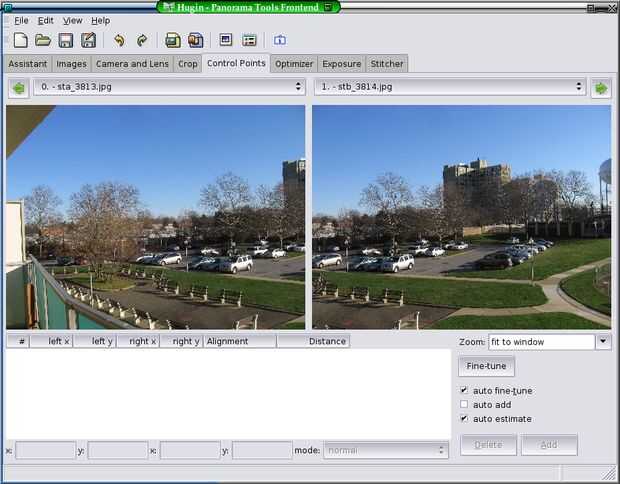Sort by left x column header

tap(51, 341)
